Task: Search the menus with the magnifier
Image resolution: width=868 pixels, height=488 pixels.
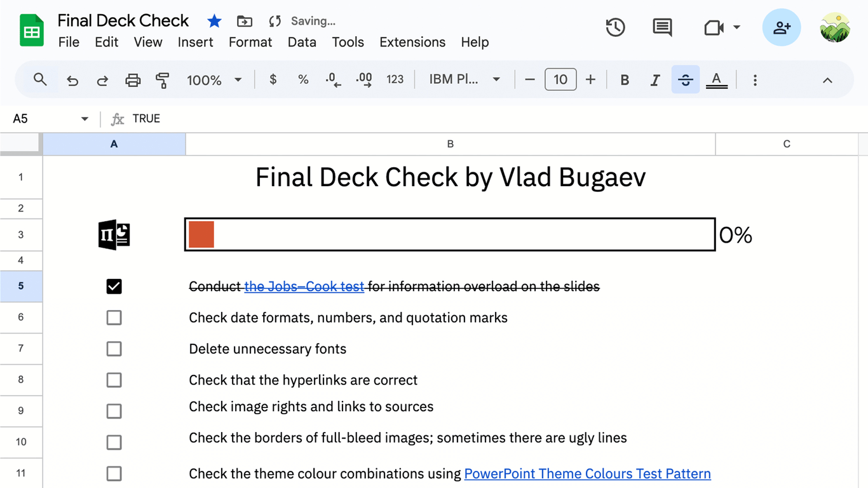Action: [x=40, y=79]
